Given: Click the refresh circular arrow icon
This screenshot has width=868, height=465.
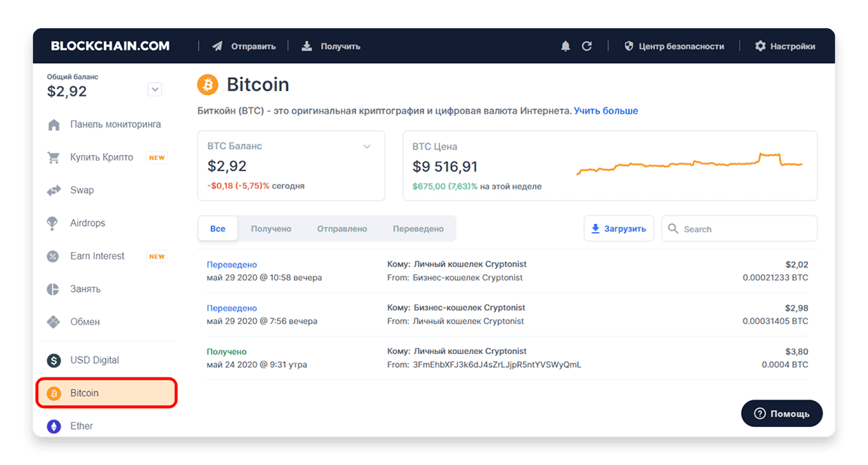Looking at the screenshot, I should 587,46.
